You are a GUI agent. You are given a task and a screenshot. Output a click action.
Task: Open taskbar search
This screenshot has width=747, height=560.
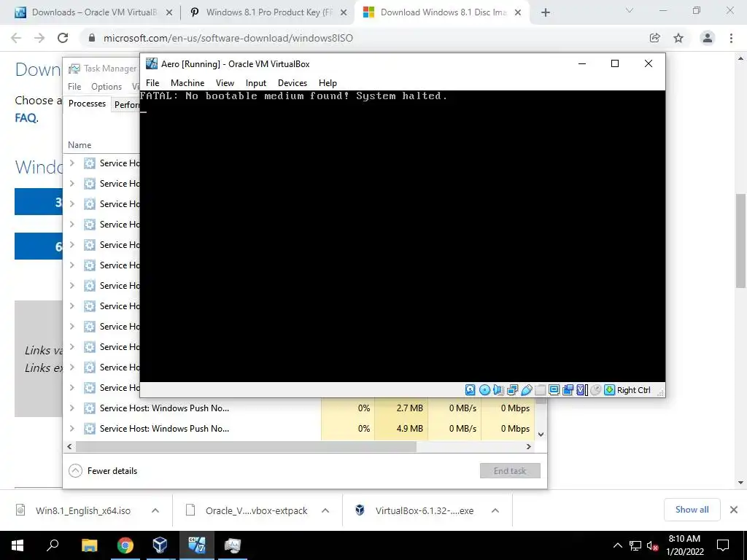pyautogui.click(x=53, y=545)
